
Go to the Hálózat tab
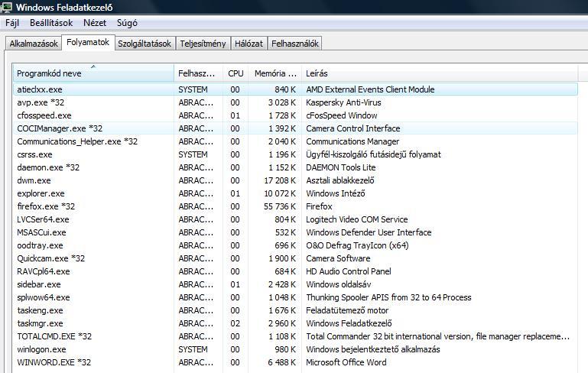[249, 44]
